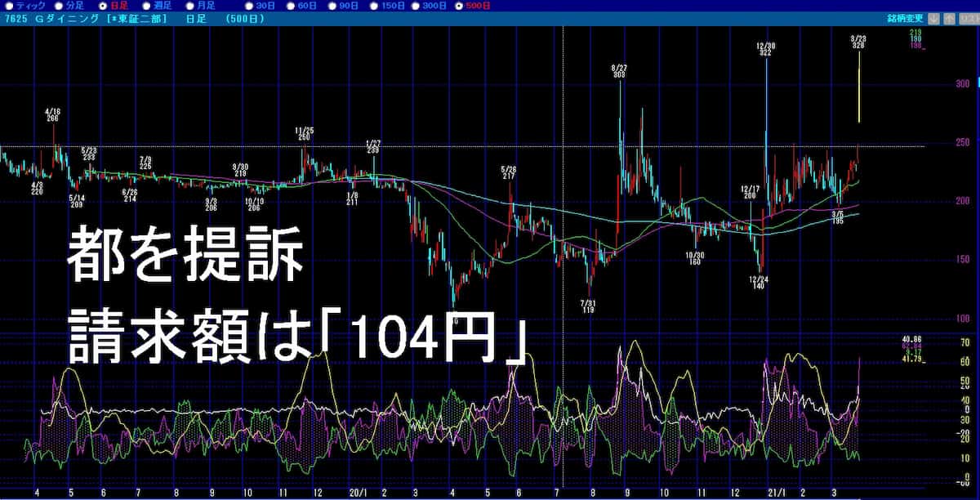Switch to 分足 minute chart
980x500 pixels.
(57, 6)
